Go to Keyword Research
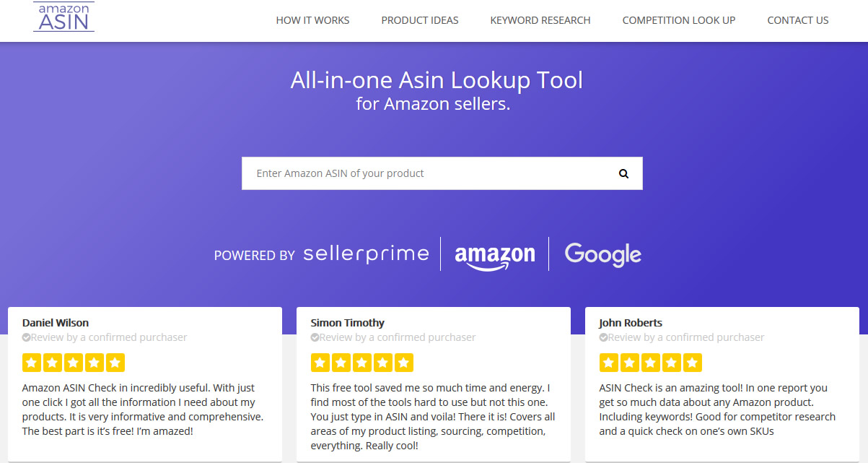 click(x=540, y=20)
